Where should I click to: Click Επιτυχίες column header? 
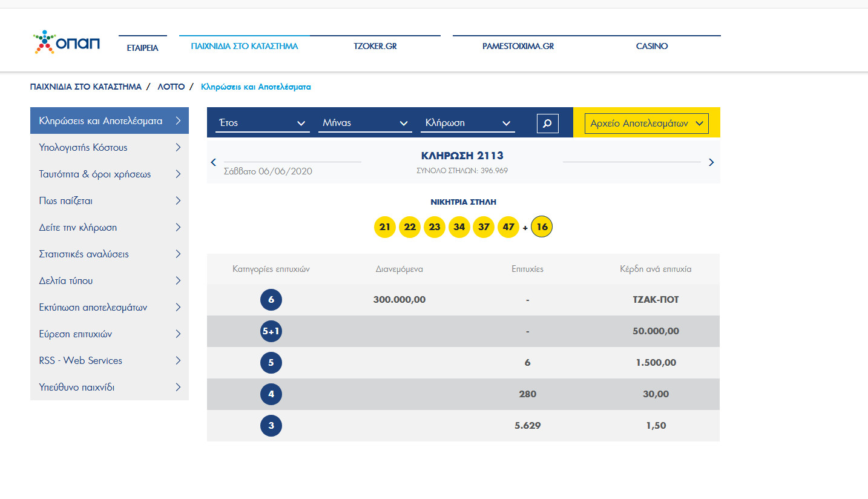point(528,269)
